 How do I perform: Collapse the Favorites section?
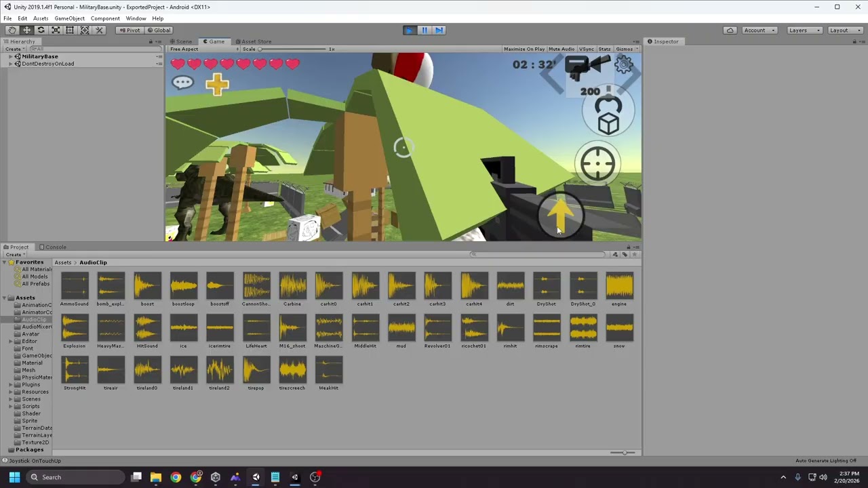(5, 262)
